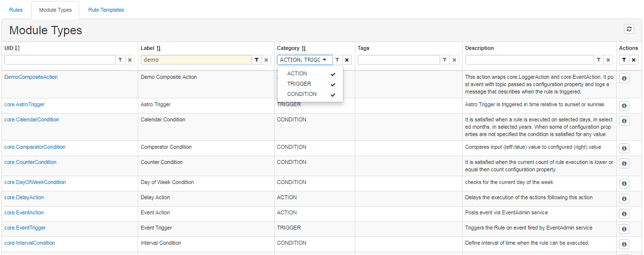Click the Tags column header

364,48
